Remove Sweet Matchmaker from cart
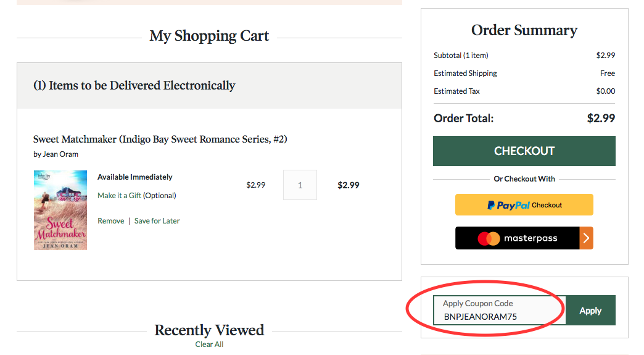 pyautogui.click(x=111, y=220)
